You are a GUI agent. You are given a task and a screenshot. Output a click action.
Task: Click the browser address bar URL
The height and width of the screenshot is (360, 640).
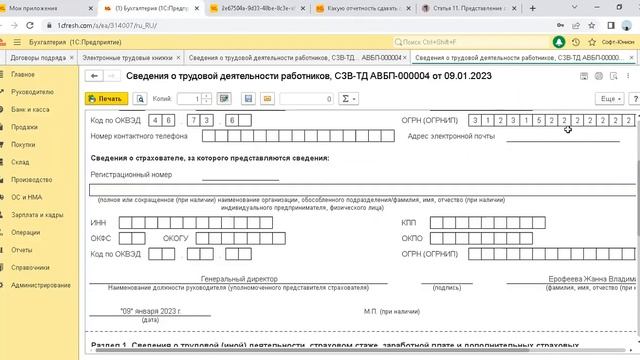(107, 25)
